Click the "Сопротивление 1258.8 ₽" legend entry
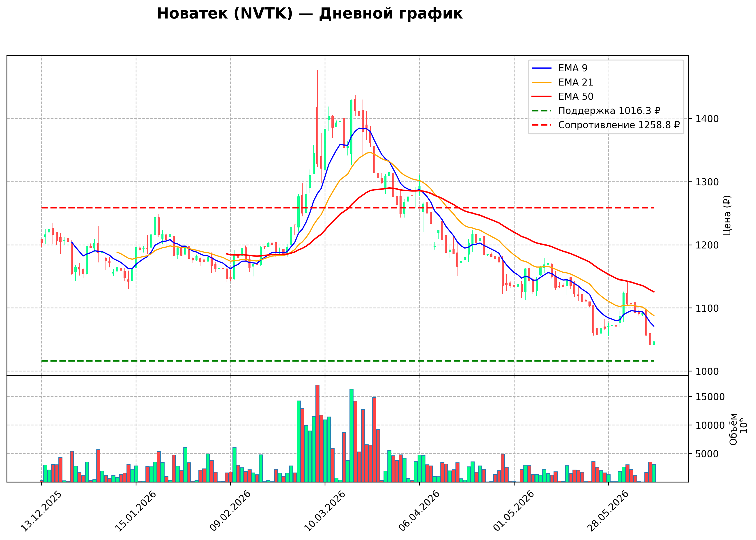Image resolution: width=756 pixels, height=540 pixels. [x=619, y=125]
